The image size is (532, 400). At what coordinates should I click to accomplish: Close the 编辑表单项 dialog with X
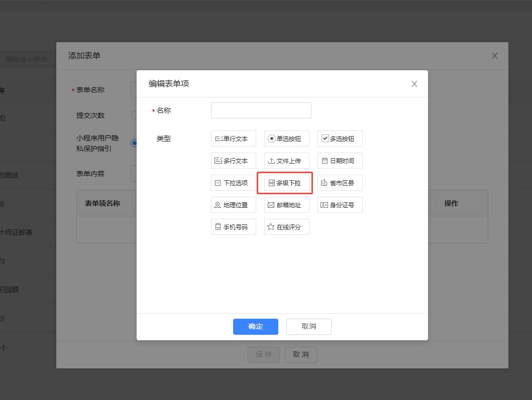click(x=414, y=84)
